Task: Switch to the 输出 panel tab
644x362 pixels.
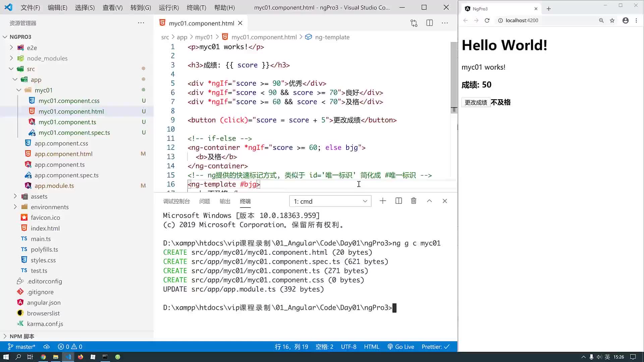Action: (x=225, y=201)
